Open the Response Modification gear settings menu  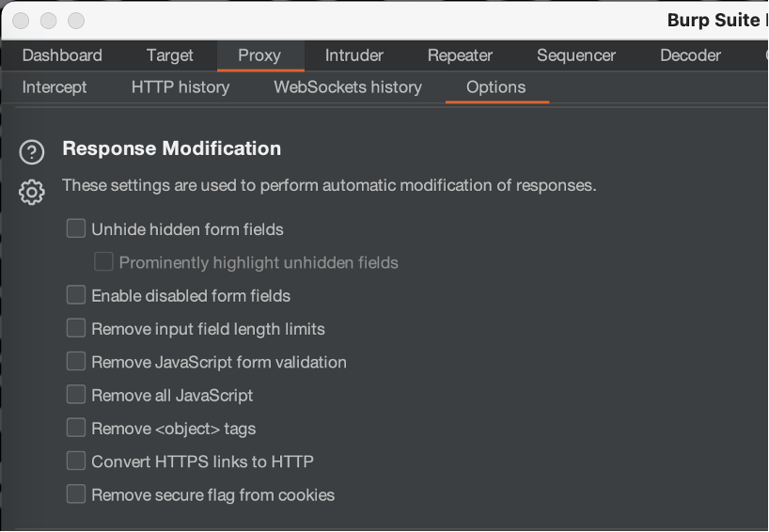pos(32,192)
